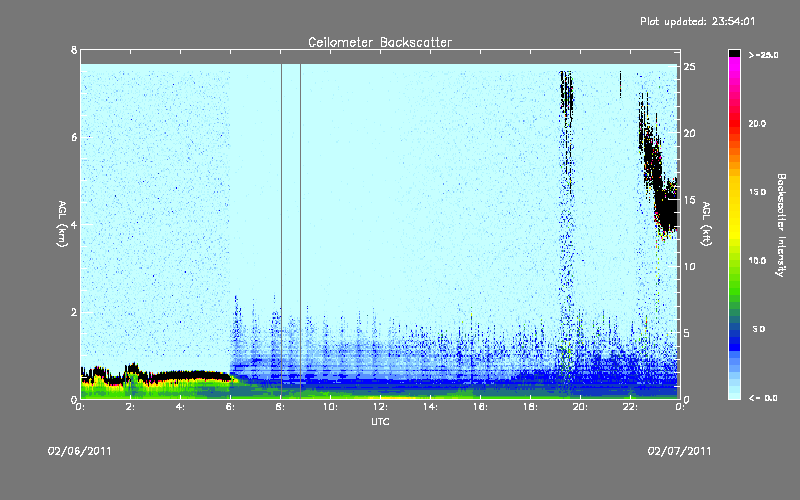
Task: Click the gray vertical line at 8: UTC
Action: coord(281,230)
